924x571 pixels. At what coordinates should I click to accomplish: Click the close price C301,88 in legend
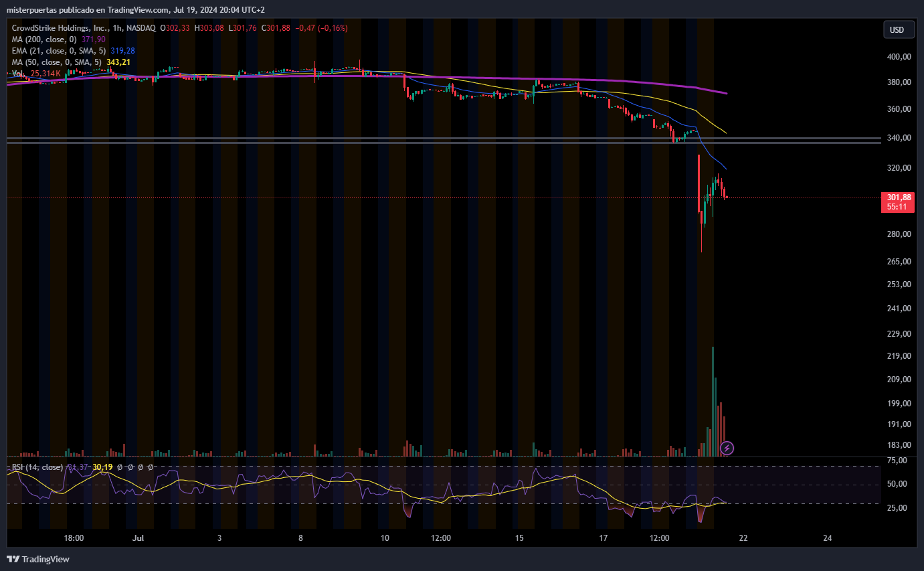click(276, 28)
